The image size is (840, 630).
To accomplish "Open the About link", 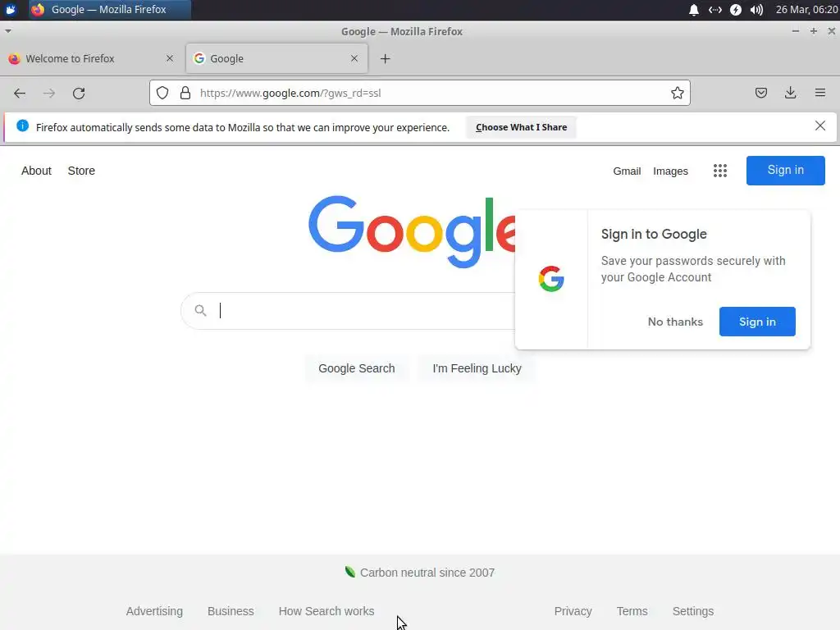I will click(x=36, y=171).
